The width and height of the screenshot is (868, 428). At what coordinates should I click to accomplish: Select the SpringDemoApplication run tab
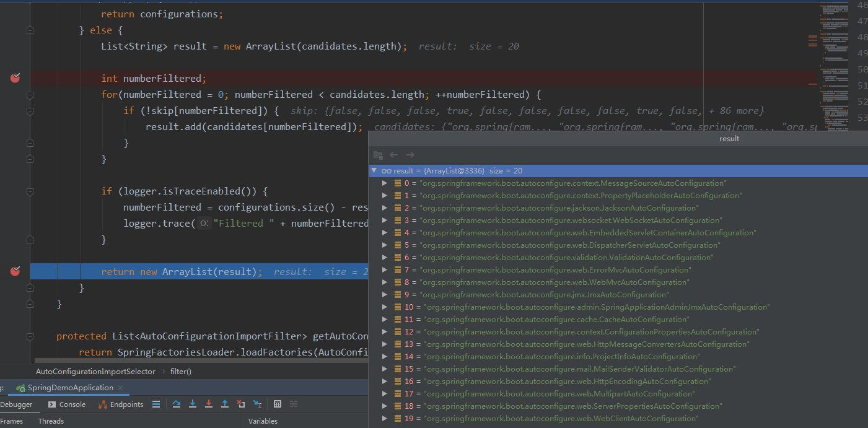pyautogui.click(x=70, y=388)
